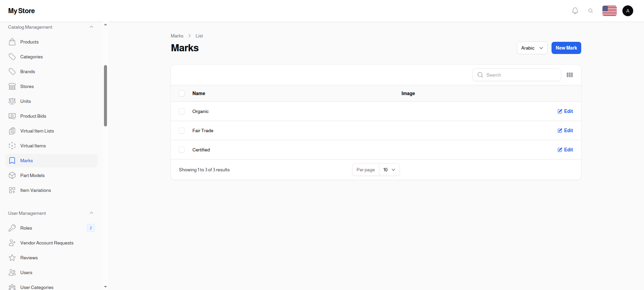Open the notifications bell icon
This screenshot has height=290, width=644.
[575, 11]
